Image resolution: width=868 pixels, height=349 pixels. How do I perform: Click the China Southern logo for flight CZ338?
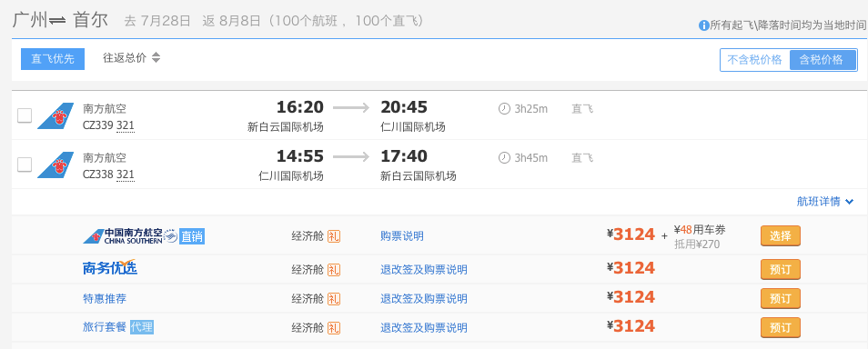56,165
